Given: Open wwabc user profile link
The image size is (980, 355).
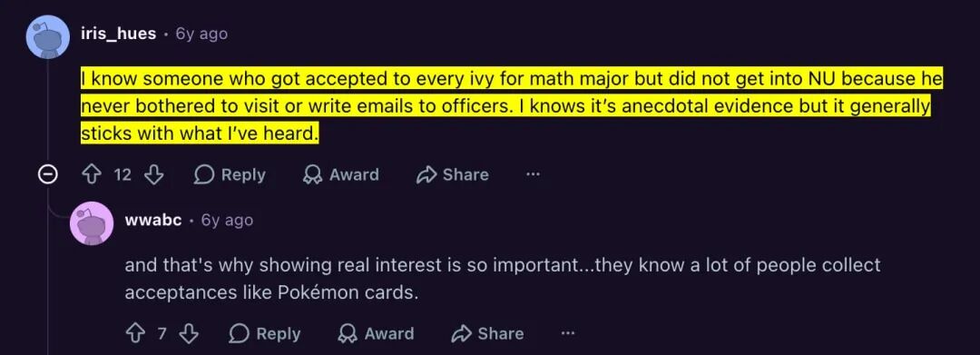Looking at the screenshot, I should [153, 220].
